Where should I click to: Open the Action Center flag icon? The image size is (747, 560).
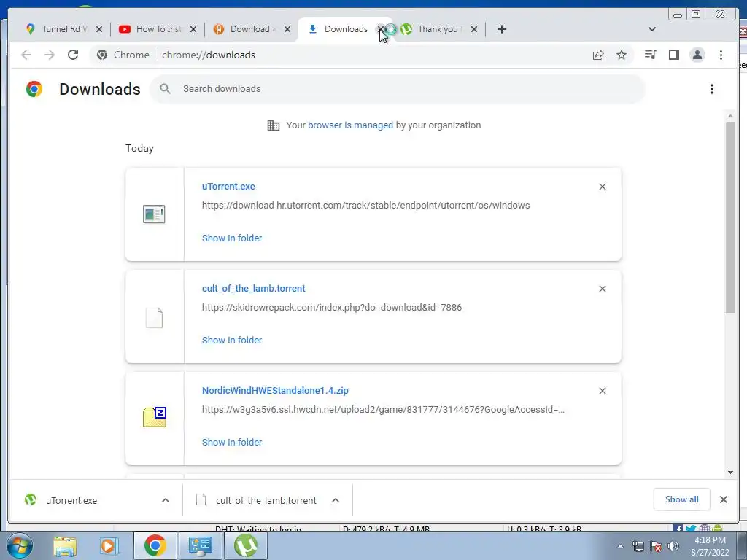tap(656, 546)
